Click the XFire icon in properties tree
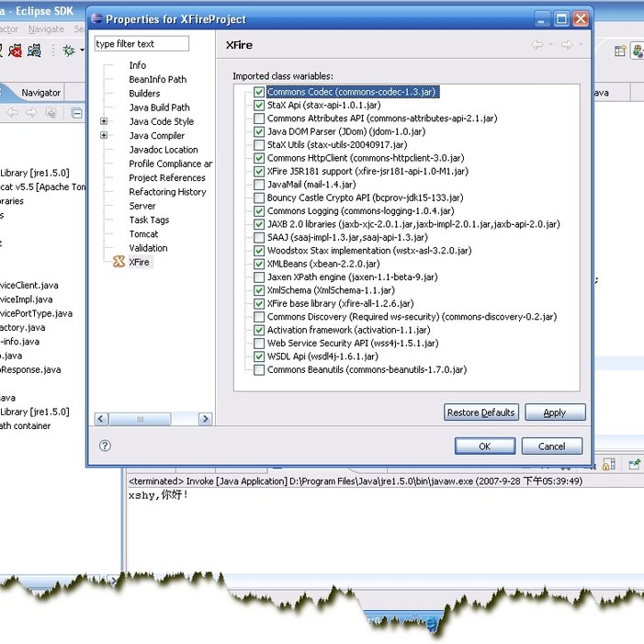 tap(119, 262)
